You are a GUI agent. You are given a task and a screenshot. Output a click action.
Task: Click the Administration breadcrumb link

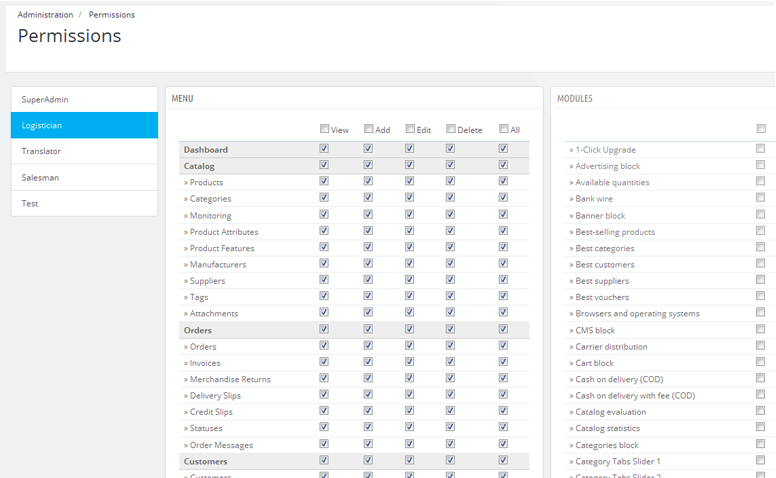pyautogui.click(x=45, y=15)
